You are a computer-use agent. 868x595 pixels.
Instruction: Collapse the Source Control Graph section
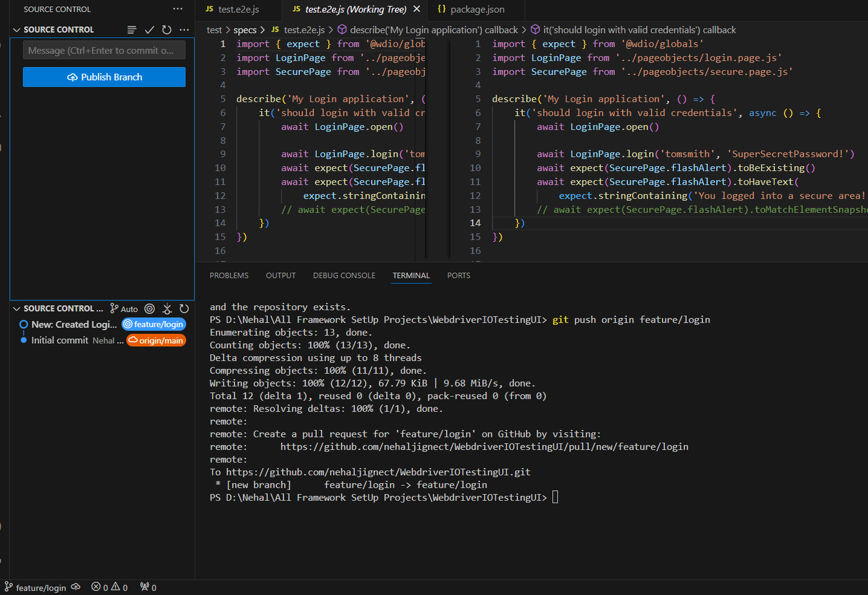click(x=17, y=309)
